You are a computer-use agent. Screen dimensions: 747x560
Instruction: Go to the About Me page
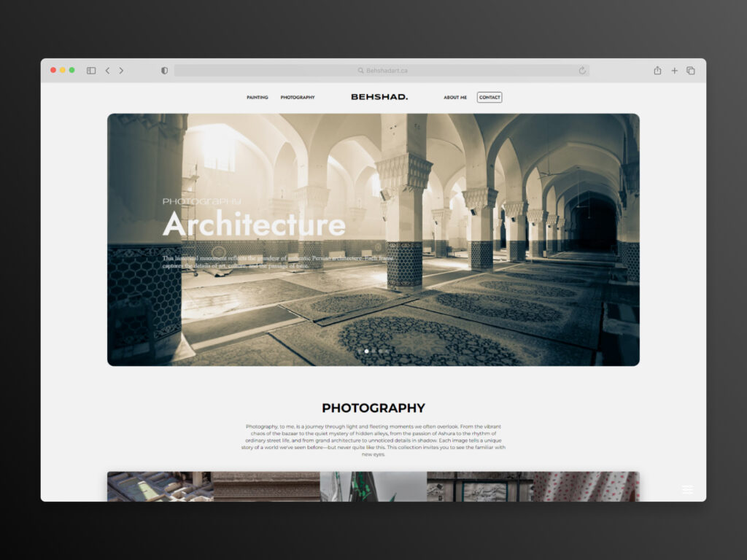pos(455,98)
